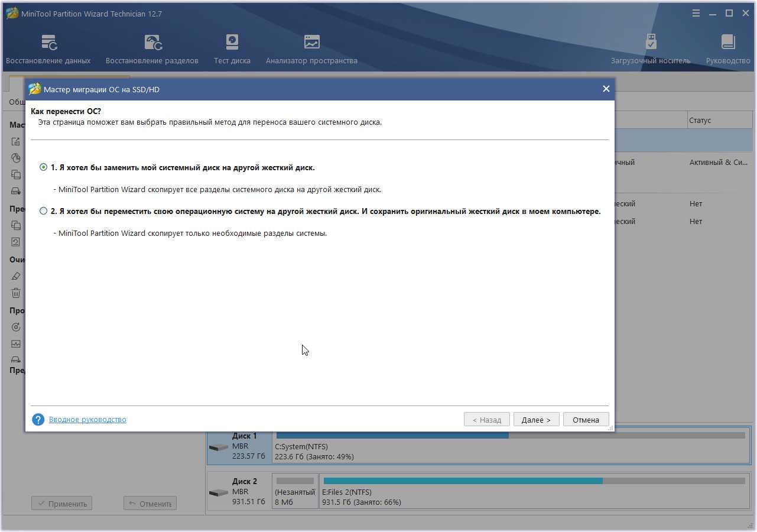Select the C:System(NTFS) partition block
The image size is (757, 532).
point(510,446)
